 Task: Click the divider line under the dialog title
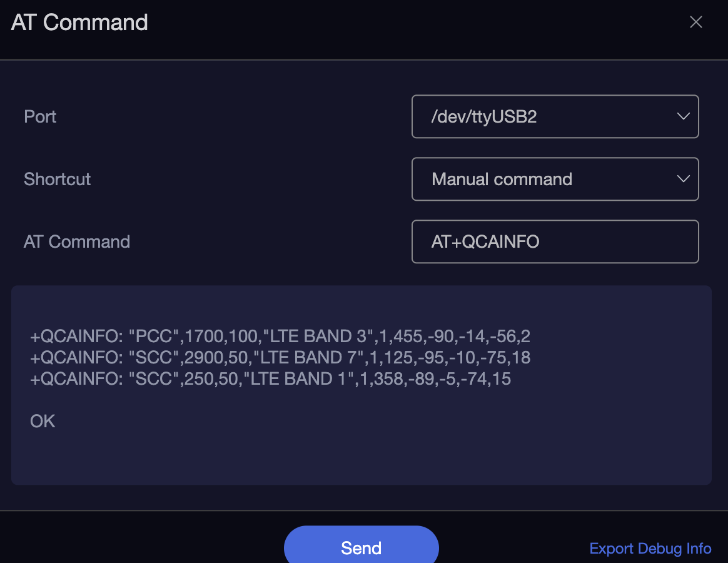[x=364, y=60]
